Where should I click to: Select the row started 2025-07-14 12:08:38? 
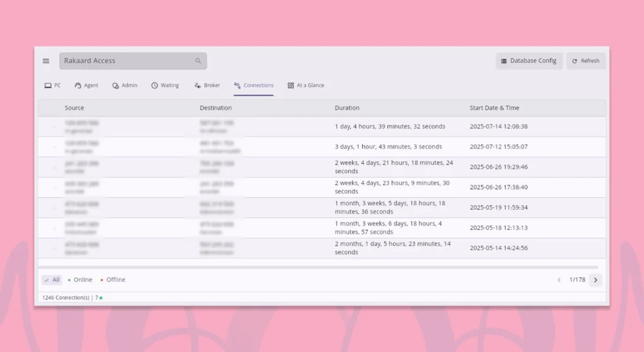coord(322,127)
